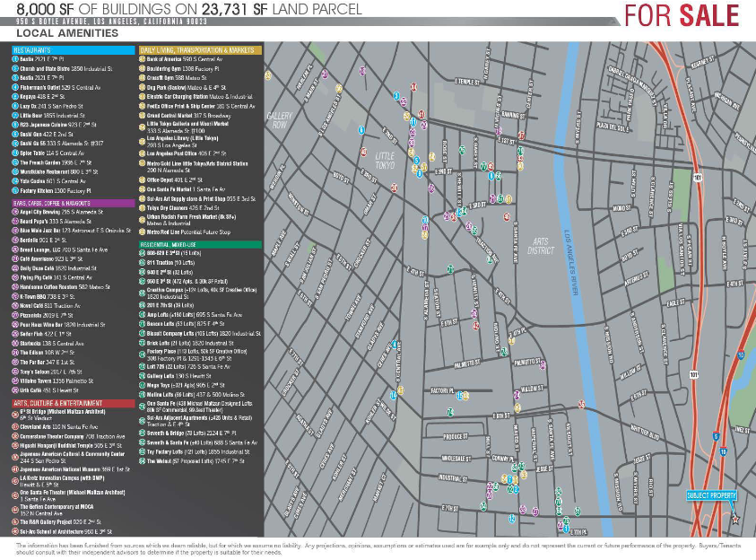Select the purple icon beside Angel City Brewing
This screenshot has width=756, height=560.
[x=15, y=212]
